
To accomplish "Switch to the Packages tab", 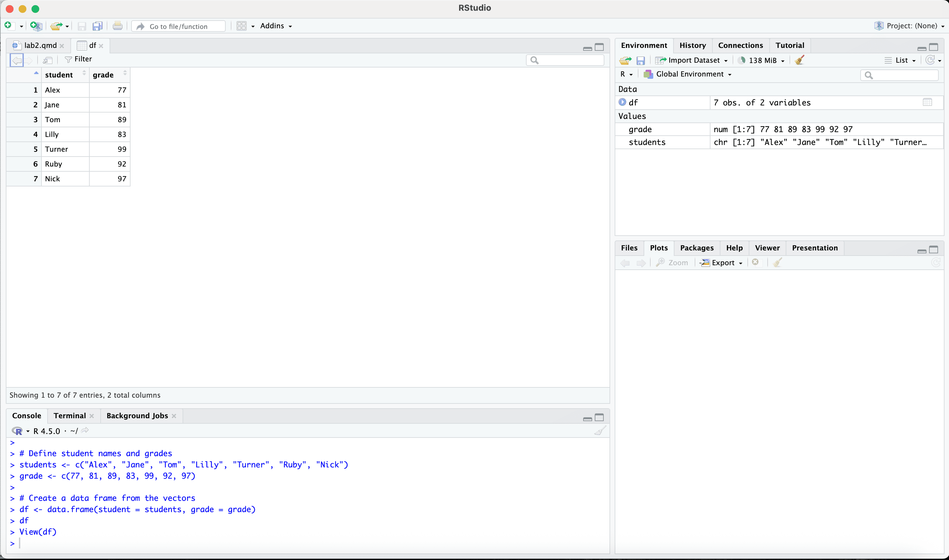I will [697, 248].
